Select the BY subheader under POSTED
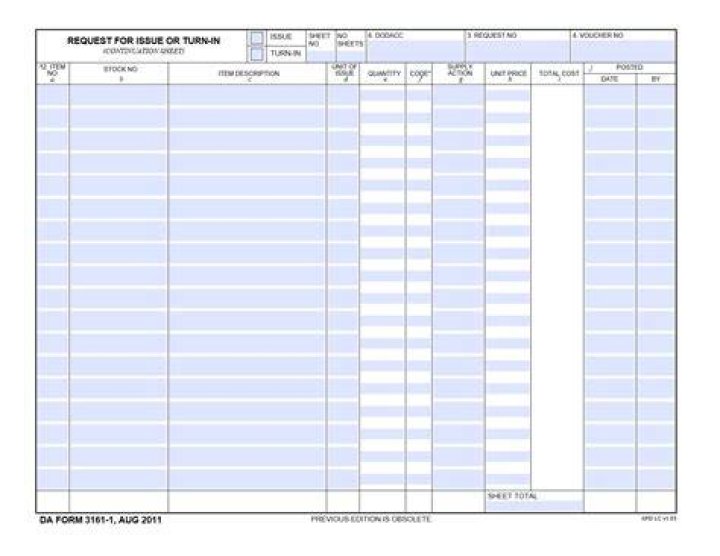This screenshot has height=556, width=720. click(x=656, y=79)
